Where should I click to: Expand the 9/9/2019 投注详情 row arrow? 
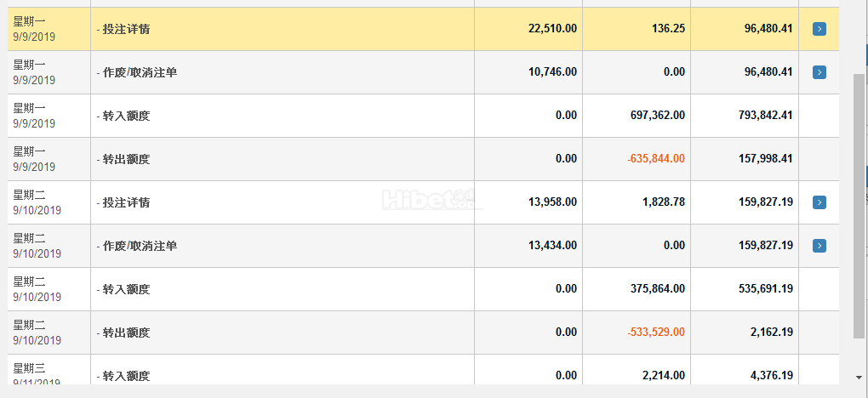point(819,29)
